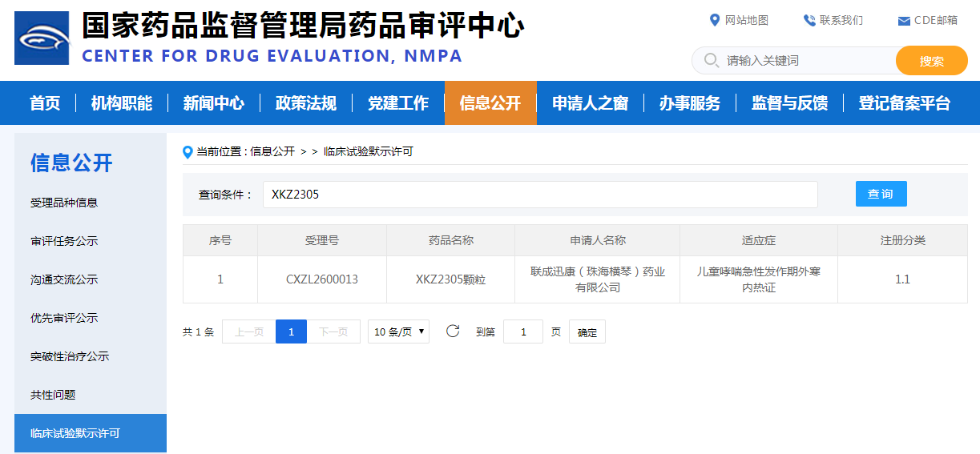Open 受理品种信息 in the sidebar

tap(64, 203)
